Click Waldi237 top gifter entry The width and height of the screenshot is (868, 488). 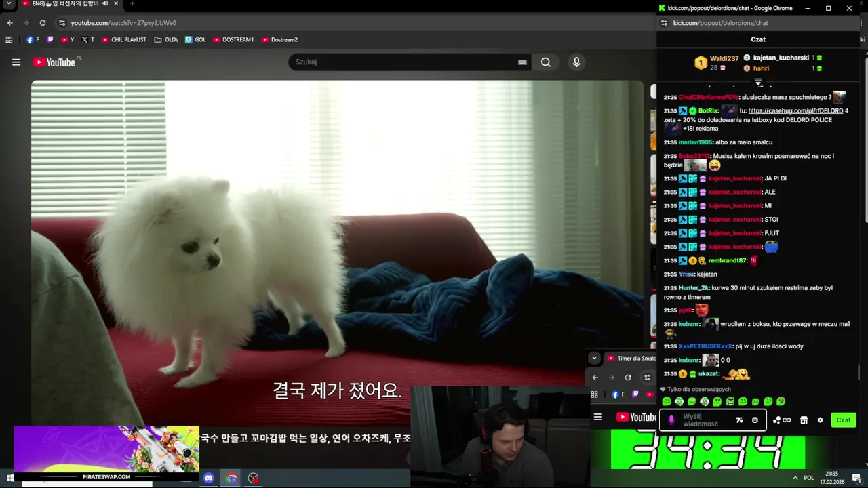[717, 63]
